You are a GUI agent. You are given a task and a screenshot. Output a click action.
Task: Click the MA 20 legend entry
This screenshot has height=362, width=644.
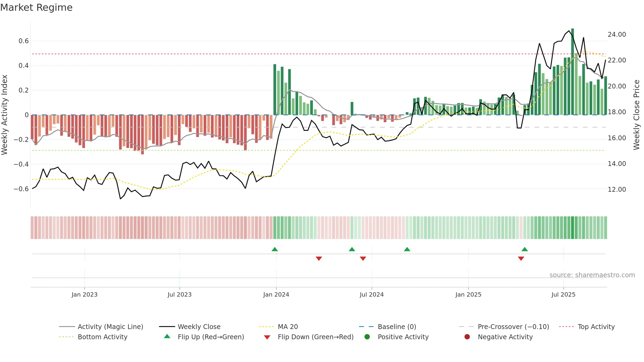coord(278,327)
